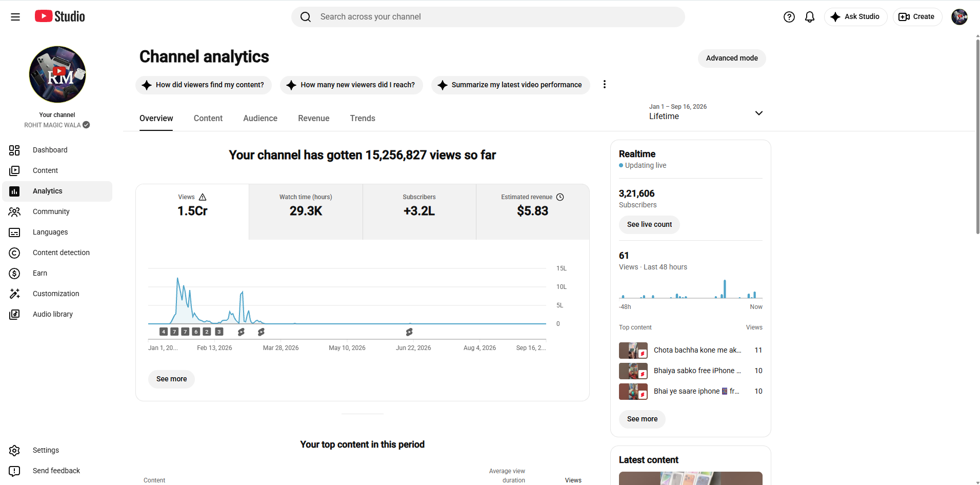980x485 pixels.
Task: Focus the 'Search across your channel' field
Action: [488, 17]
